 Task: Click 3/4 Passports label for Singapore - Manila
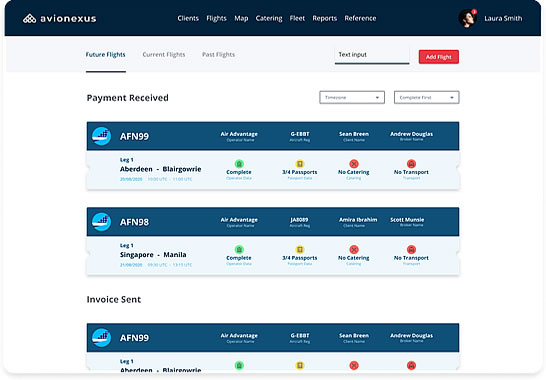[x=300, y=258]
